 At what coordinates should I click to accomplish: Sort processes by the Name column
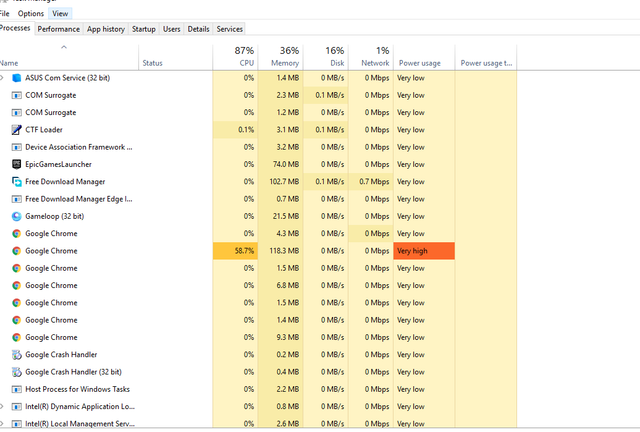point(69,57)
